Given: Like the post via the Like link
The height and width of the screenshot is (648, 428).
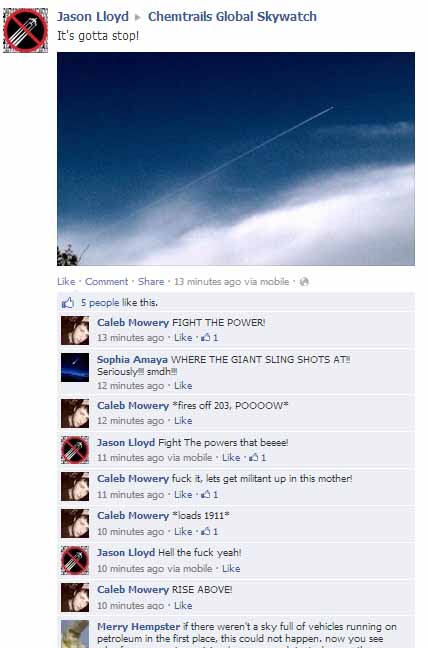Looking at the screenshot, I should [66, 281].
